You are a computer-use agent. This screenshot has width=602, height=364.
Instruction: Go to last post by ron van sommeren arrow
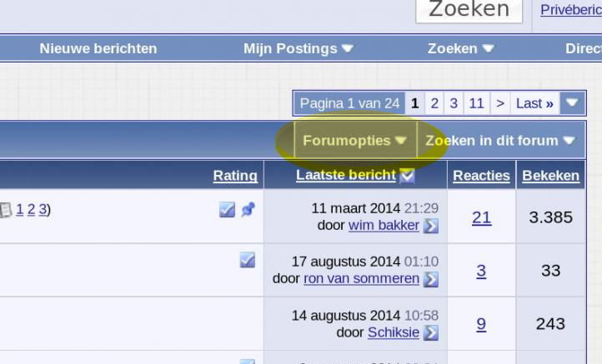(x=431, y=279)
